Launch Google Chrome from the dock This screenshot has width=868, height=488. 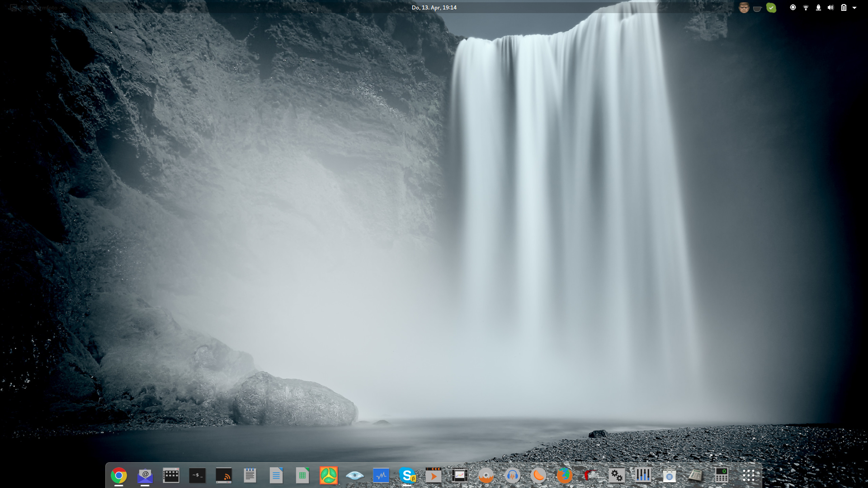coord(118,475)
